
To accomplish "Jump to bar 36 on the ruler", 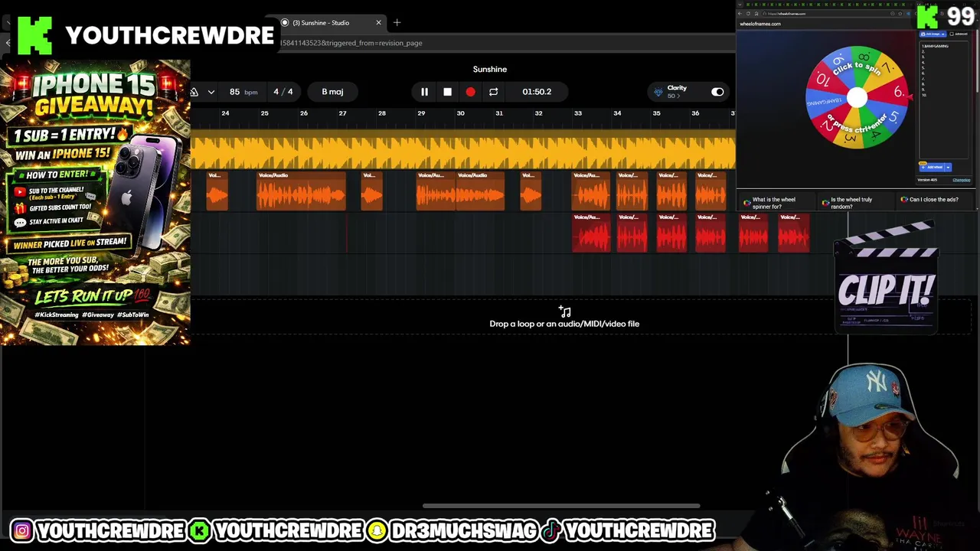I will pyautogui.click(x=695, y=113).
